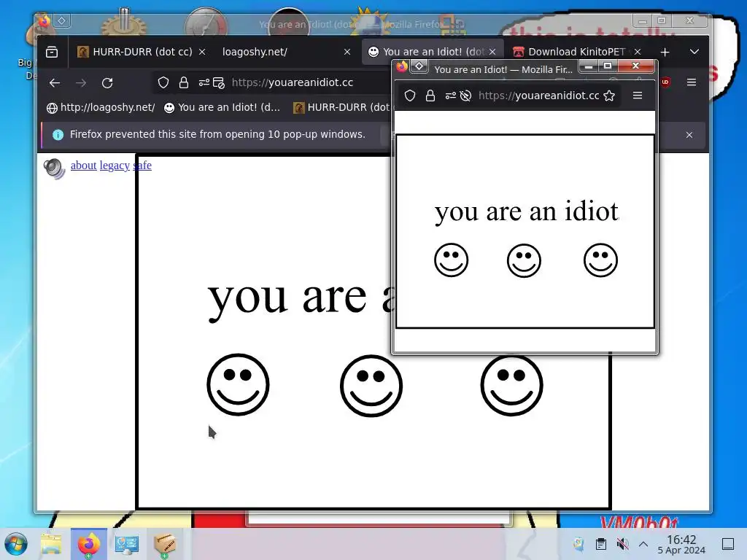Click the muted volume tray icon
Image resolution: width=747 pixels, height=560 pixels.
(622, 544)
